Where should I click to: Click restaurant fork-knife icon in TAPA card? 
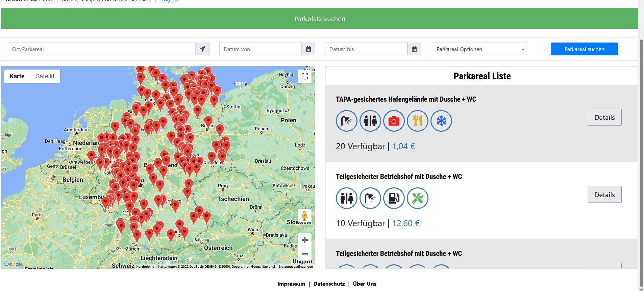point(418,121)
